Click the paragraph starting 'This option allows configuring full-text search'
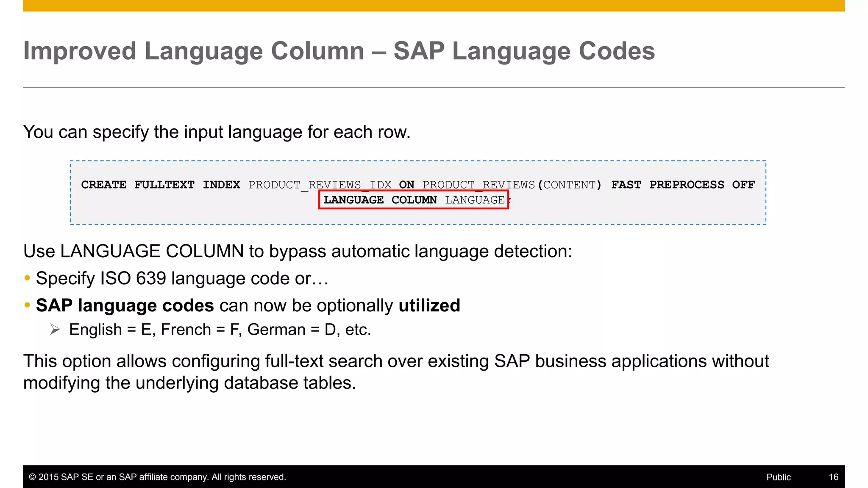 click(x=396, y=372)
